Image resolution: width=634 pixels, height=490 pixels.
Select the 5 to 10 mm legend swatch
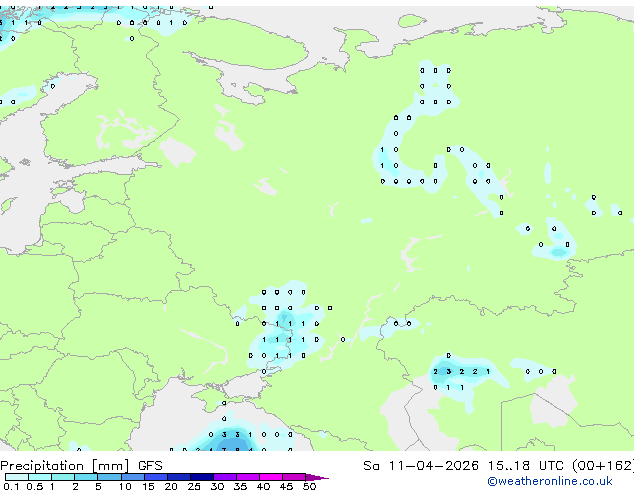click(x=109, y=477)
